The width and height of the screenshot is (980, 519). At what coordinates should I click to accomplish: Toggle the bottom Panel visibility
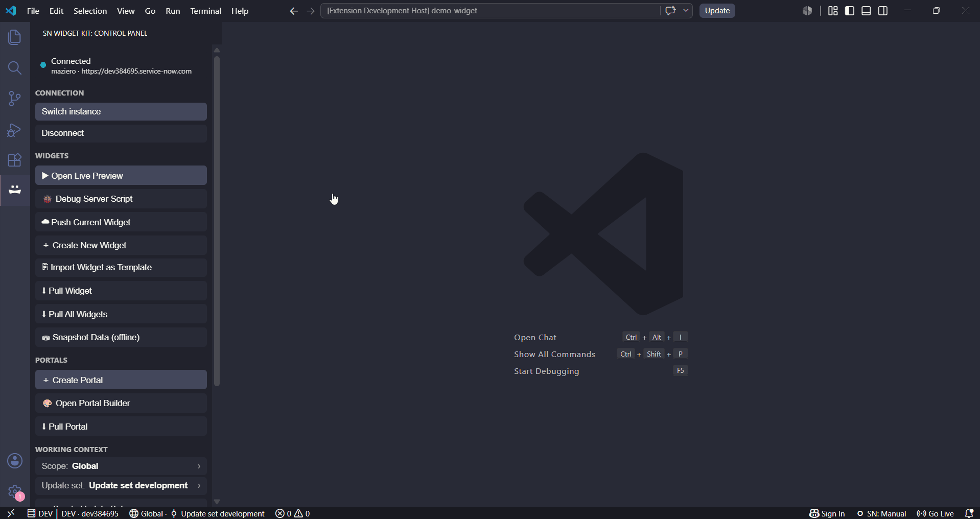[x=866, y=11]
